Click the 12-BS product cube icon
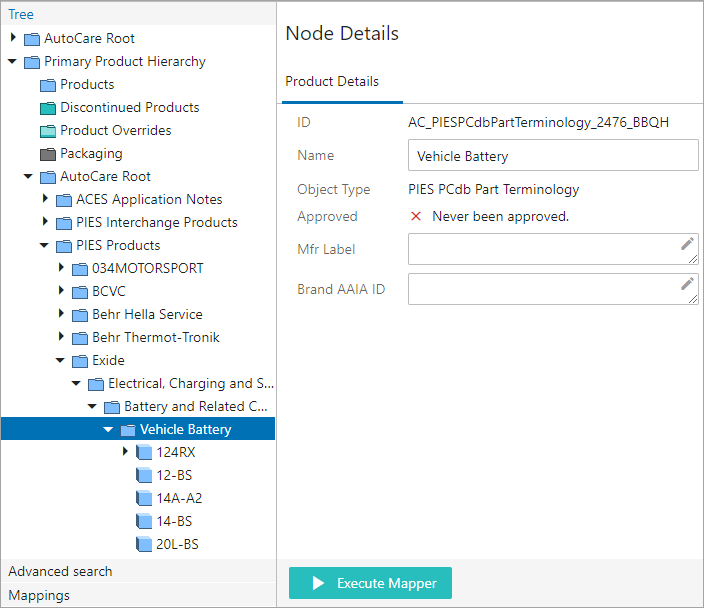This screenshot has height=608, width=704. pyautogui.click(x=144, y=475)
